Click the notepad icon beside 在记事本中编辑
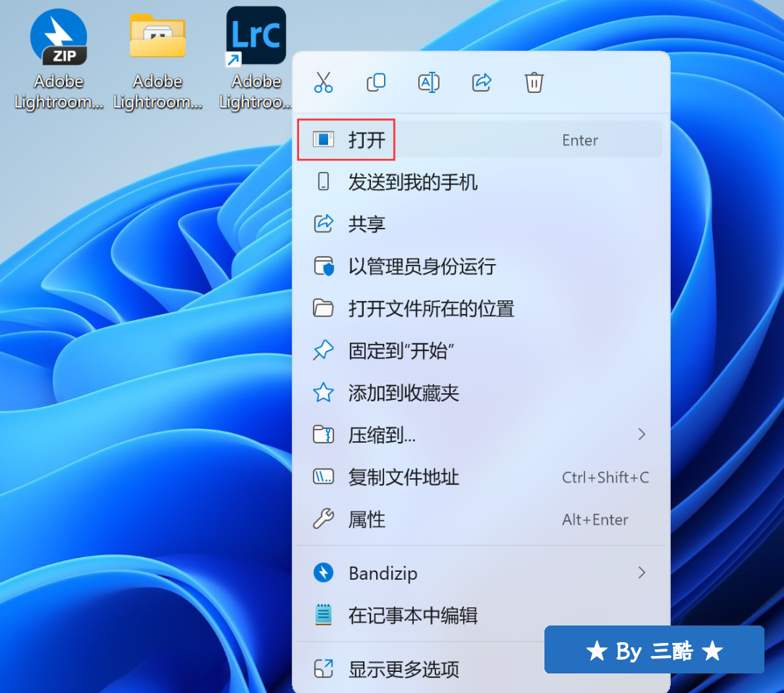 click(x=324, y=615)
